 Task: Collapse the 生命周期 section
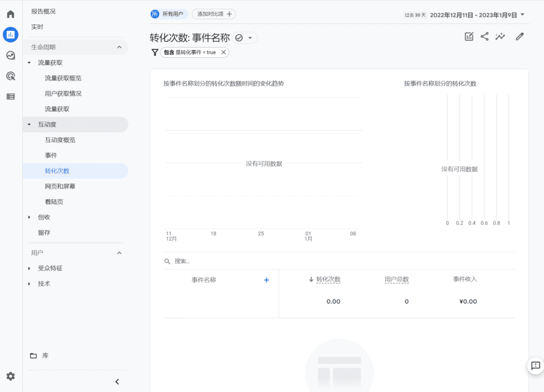(x=120, y=47)
